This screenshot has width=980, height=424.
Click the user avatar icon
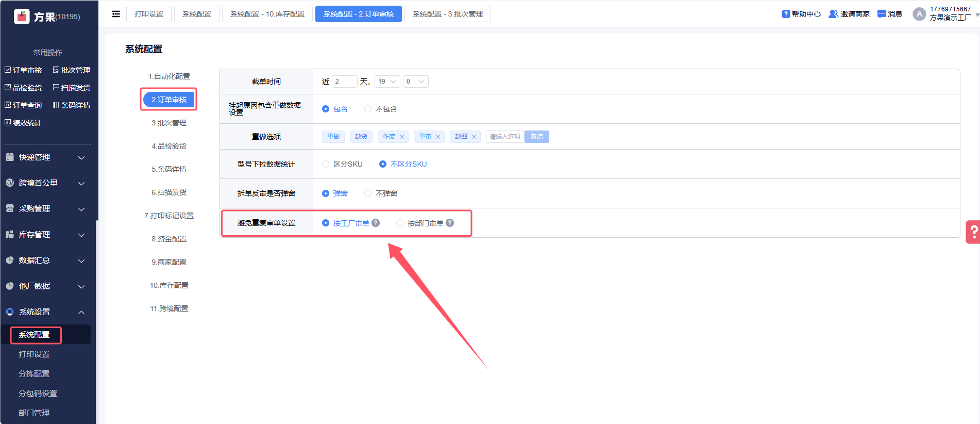click(919, 14)
